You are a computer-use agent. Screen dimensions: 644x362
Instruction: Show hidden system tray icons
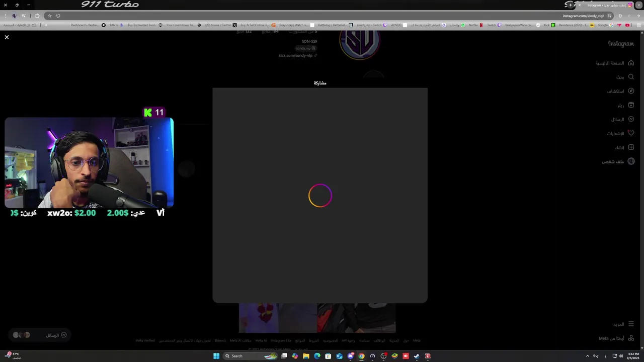click(x=587, y=356)
